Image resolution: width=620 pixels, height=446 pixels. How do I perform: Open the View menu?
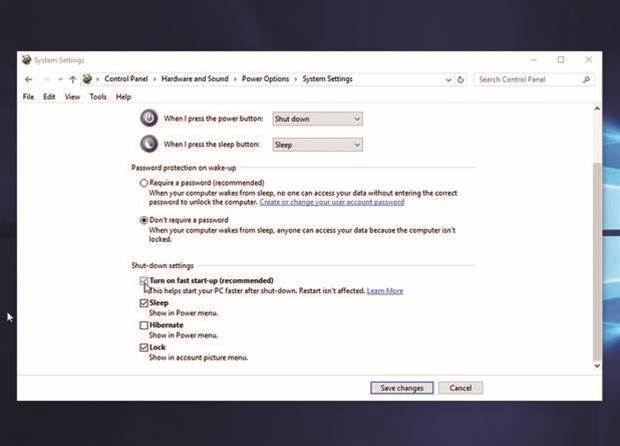point(72,96)
